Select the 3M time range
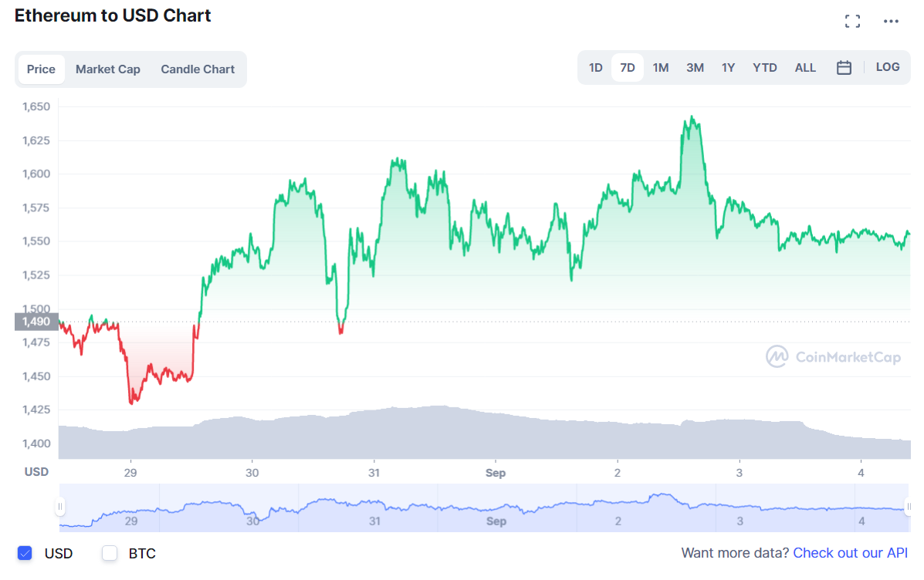Viewport: 924px width, 580px height. click(695, 68)
